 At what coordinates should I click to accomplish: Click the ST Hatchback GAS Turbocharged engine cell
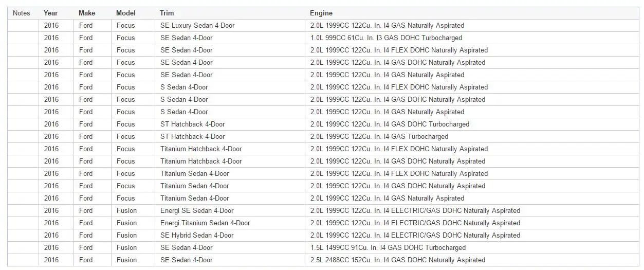coord(379,136)
